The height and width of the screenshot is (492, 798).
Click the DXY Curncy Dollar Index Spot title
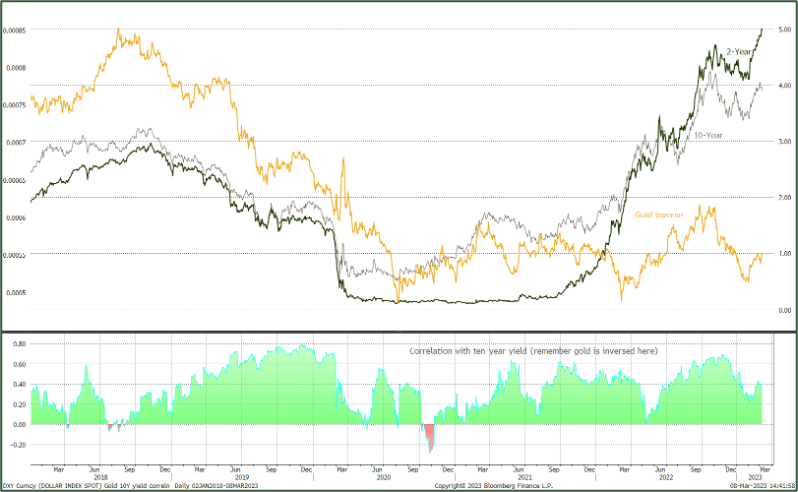point(51,486)
